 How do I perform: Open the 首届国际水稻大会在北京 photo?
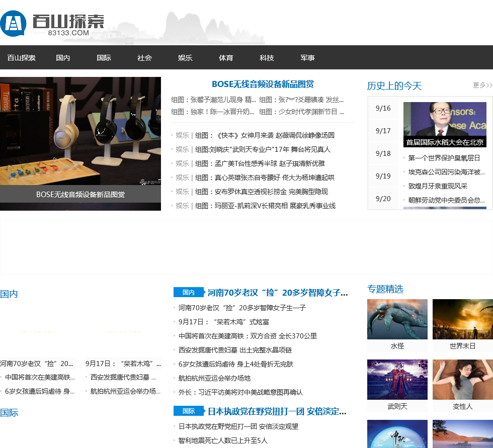click(445, 124)
